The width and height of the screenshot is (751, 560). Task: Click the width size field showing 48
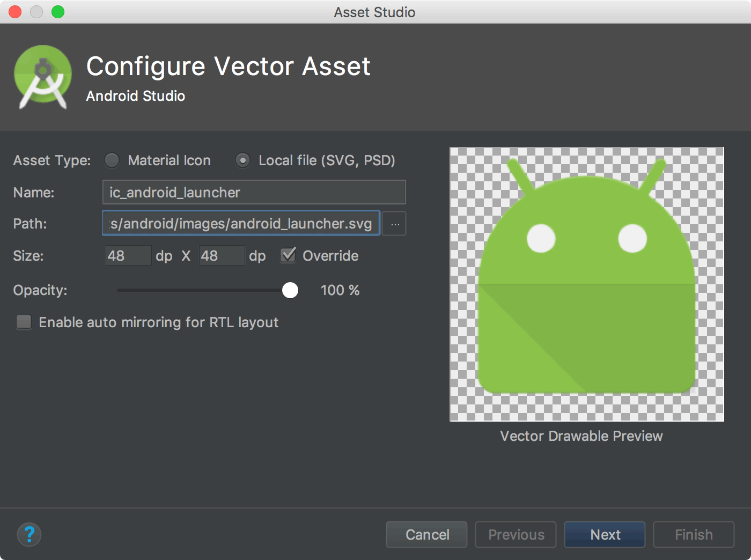128,255
